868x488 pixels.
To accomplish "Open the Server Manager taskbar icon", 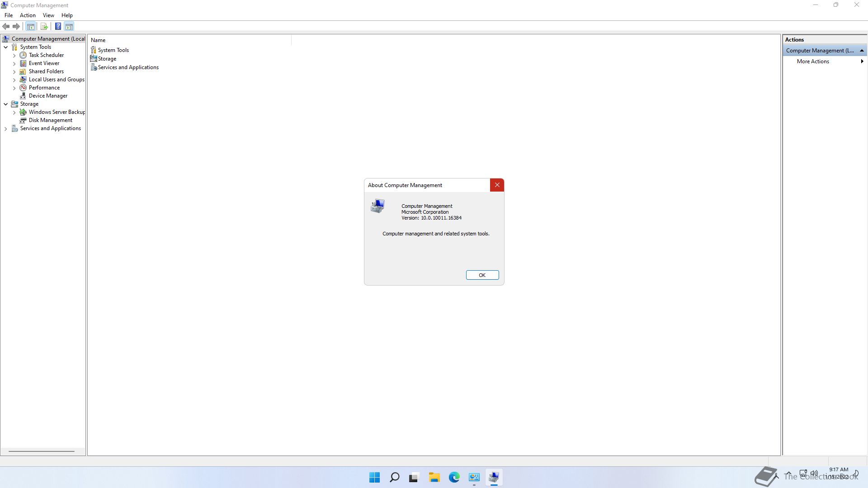I will [x=474, y=477].
